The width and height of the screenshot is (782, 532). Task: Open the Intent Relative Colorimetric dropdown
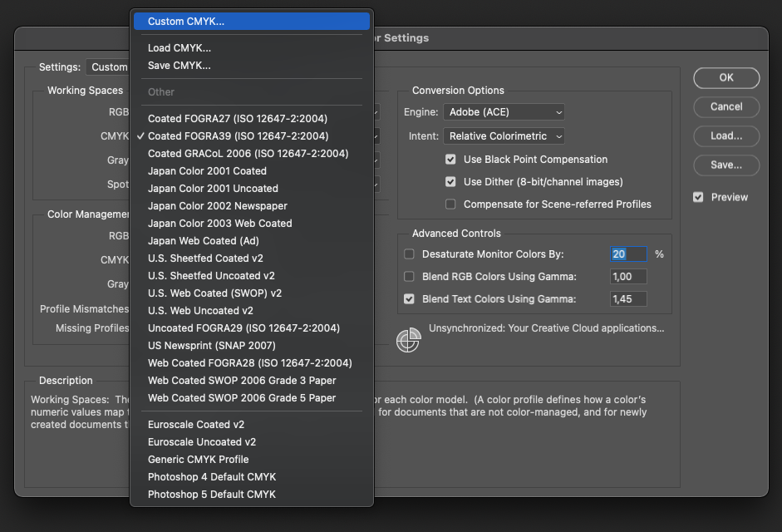[504, 135]
